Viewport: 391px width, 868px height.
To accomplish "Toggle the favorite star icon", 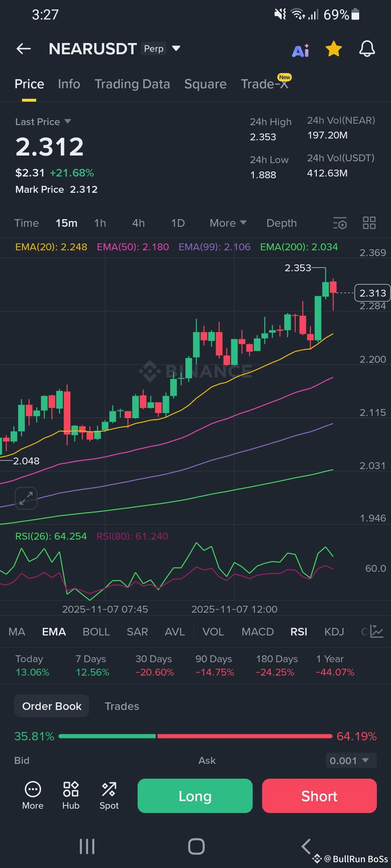I will coord(333,49).
